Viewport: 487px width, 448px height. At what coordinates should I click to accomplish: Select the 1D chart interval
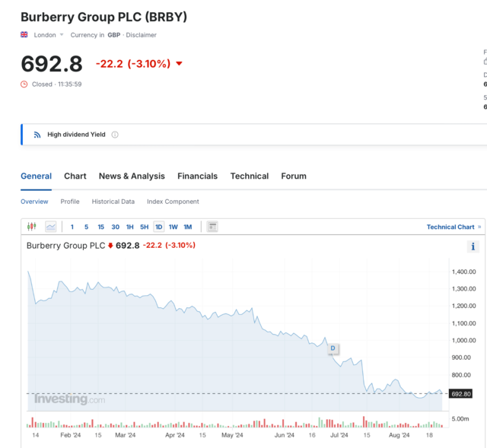coord(159,227)
